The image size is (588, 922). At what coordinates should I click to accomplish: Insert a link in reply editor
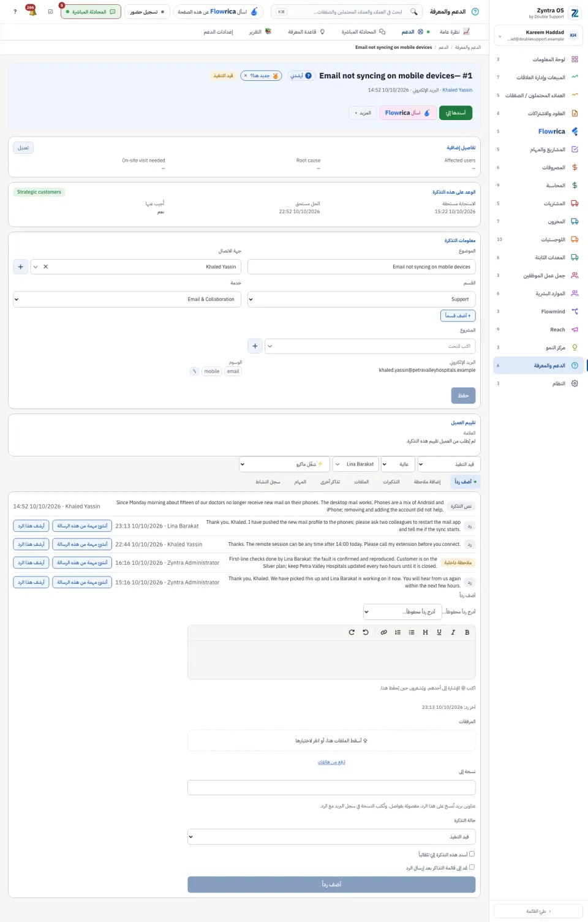coord(383,632)
